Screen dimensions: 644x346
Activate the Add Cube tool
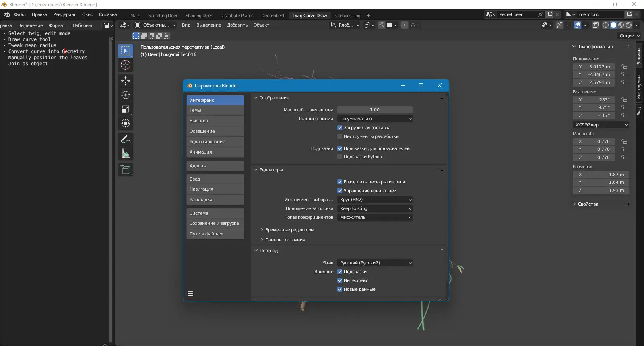[126, 169]
